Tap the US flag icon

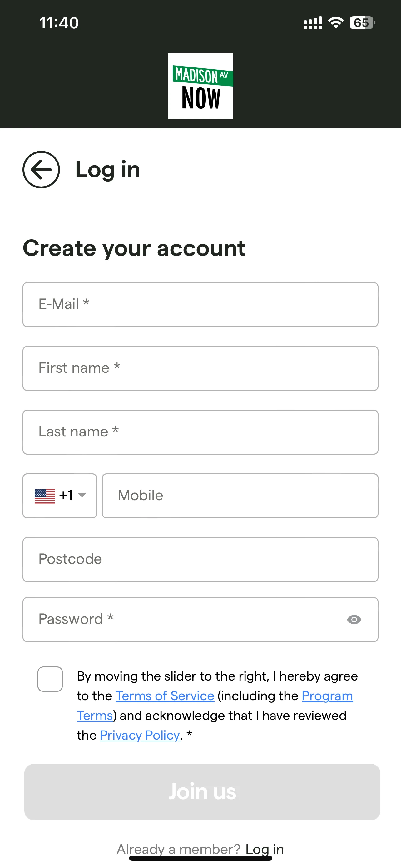(45, 496)
